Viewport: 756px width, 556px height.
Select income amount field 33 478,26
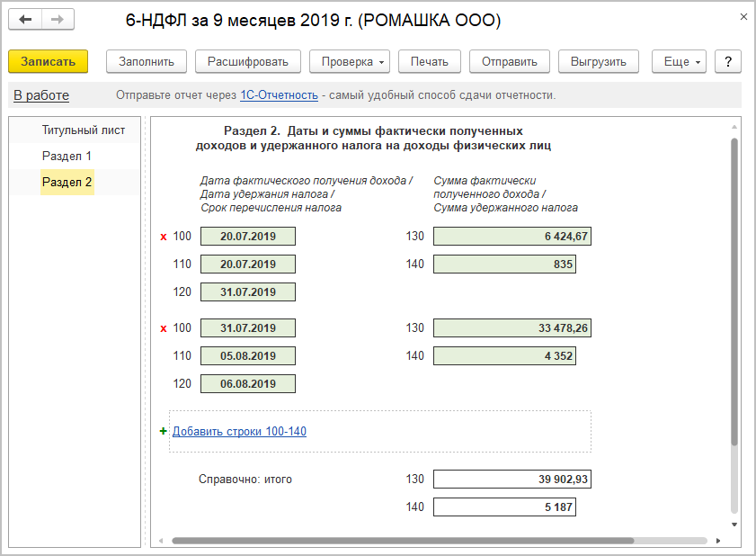[x=511, y=328]
